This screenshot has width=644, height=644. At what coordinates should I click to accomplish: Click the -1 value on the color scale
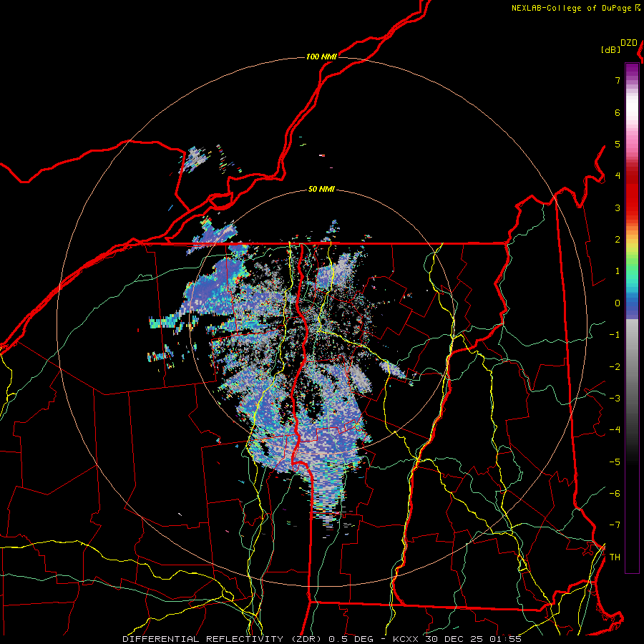coord(615,335)
